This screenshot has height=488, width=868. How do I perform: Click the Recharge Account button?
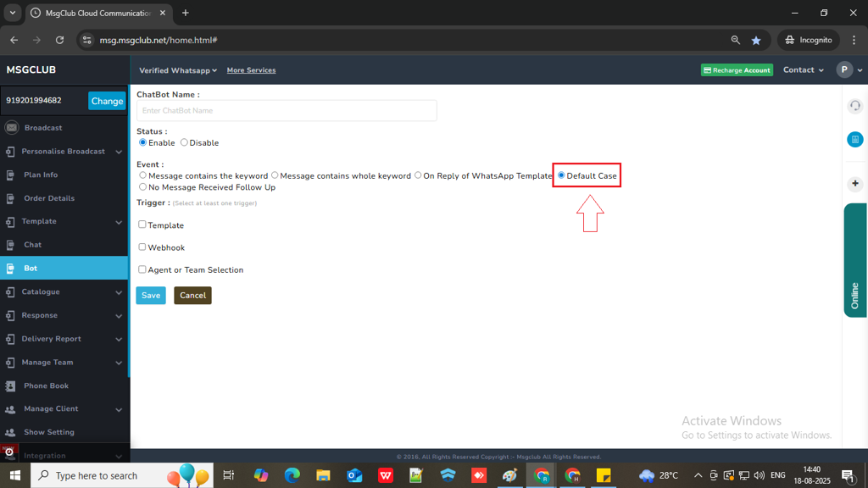[x=737, y=70]
